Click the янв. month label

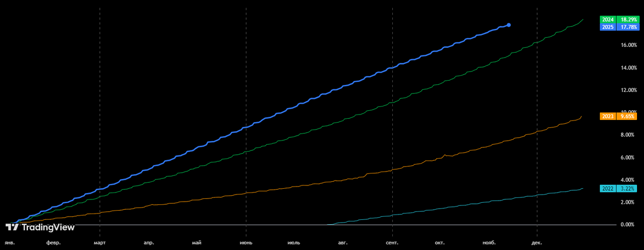(9, 242)
